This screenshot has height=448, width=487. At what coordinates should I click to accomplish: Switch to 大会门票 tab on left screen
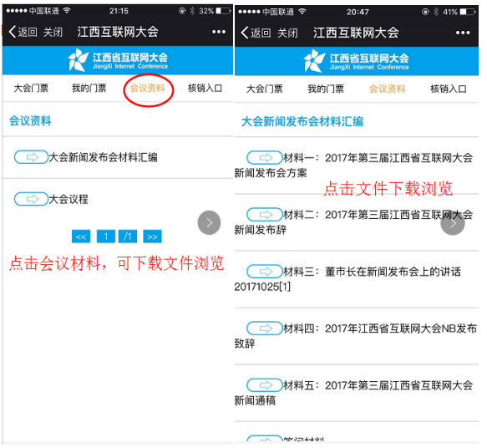click(x=31, y=89)
